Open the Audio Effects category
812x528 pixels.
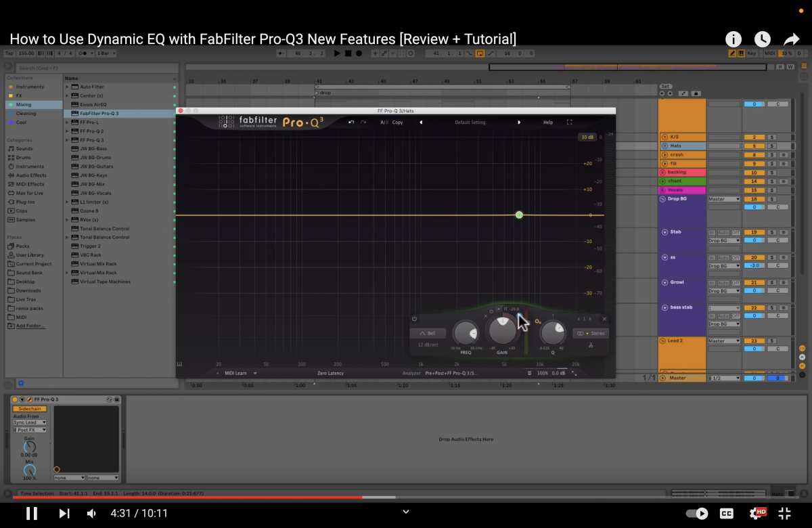[31, 175]
